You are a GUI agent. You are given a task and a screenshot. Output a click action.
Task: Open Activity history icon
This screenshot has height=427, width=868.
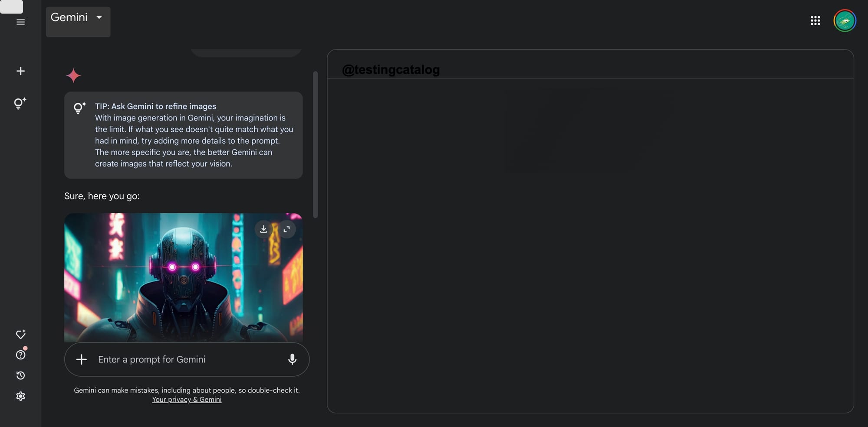tap(20, 375)
